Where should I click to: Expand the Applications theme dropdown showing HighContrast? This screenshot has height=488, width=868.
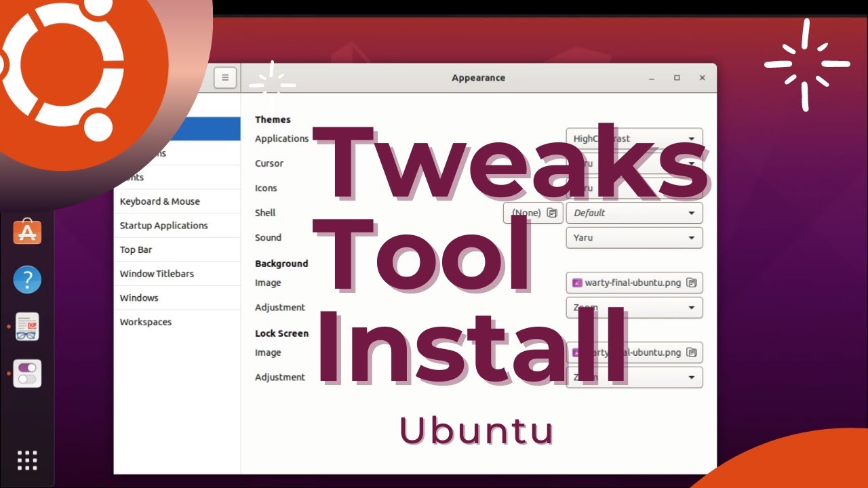click(634, 138)
